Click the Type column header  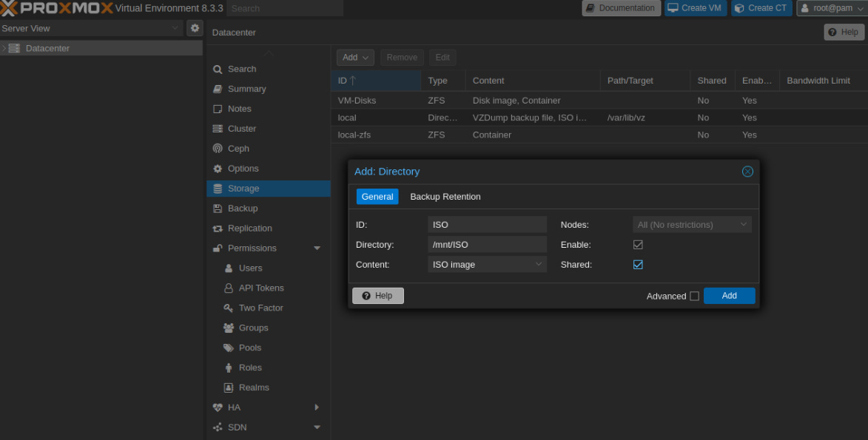(x=443, y=81)
